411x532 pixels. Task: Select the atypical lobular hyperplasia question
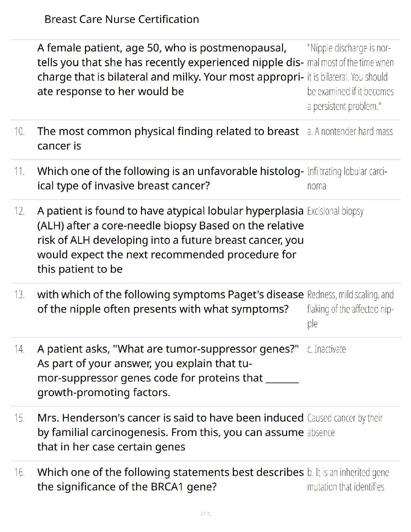tap(170, 240)
